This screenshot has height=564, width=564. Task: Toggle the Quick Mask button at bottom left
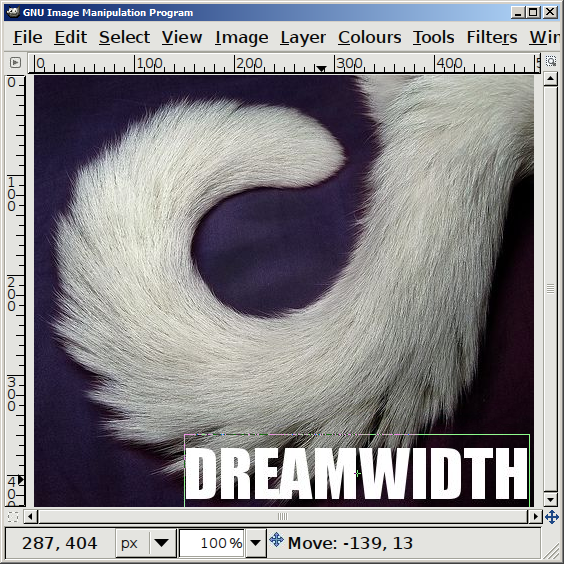click(x=13, y=517)
